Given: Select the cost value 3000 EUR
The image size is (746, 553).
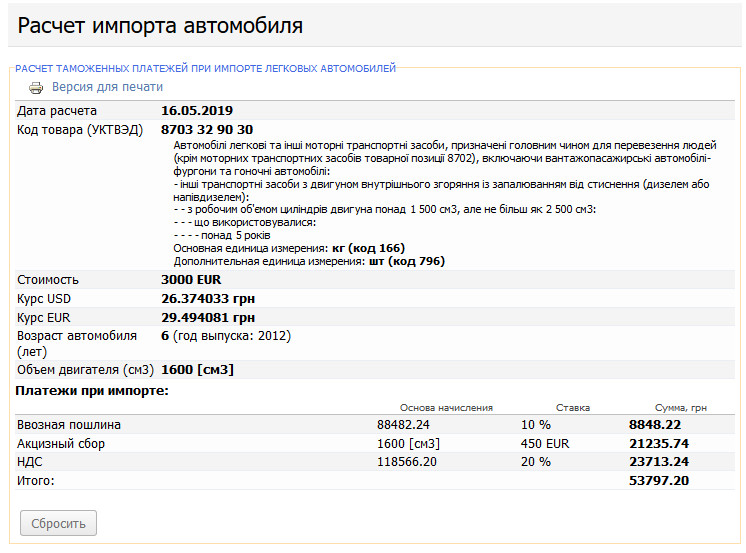Looking at the screenshot, I should tap(191, 279).
